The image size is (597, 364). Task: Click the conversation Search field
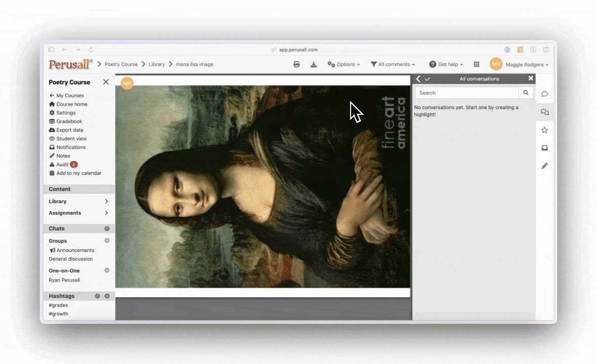pyautogui.click(x=467, y=93)
